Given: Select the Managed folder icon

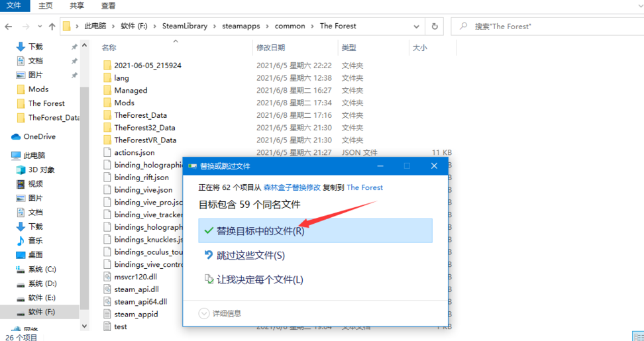Looking at the screenshot, I should [x=107, y=90].
